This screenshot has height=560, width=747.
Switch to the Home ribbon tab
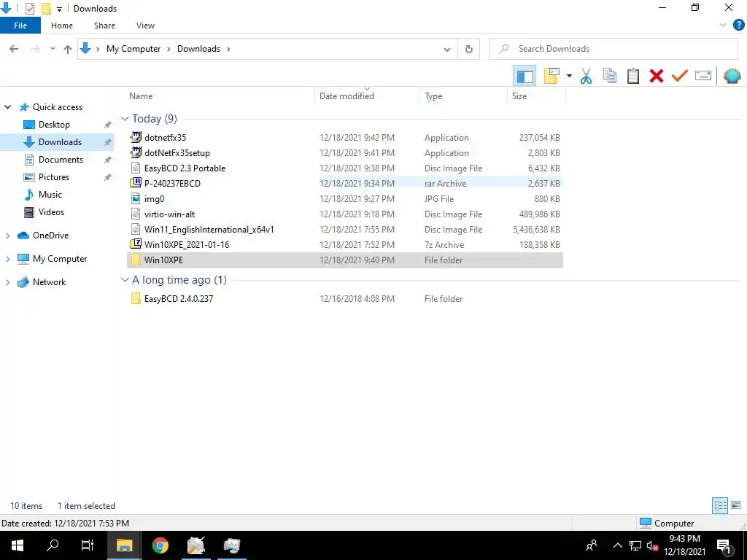(x=62, y=26)
